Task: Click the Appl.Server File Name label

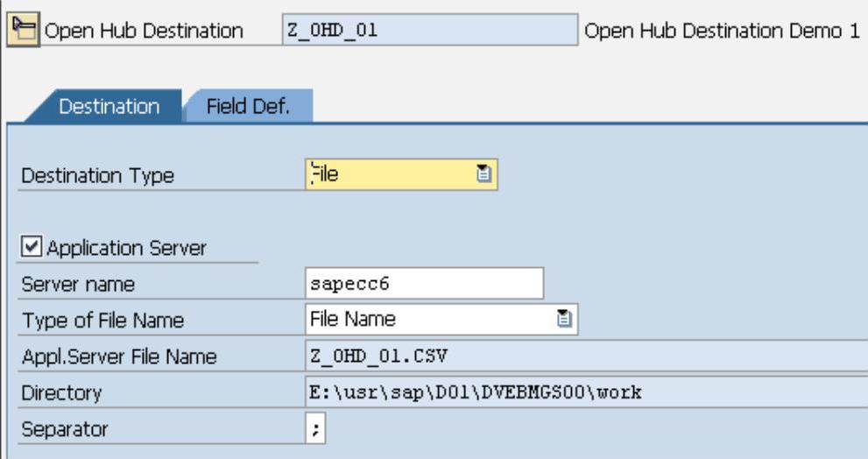Action: (x=118, y=357)
